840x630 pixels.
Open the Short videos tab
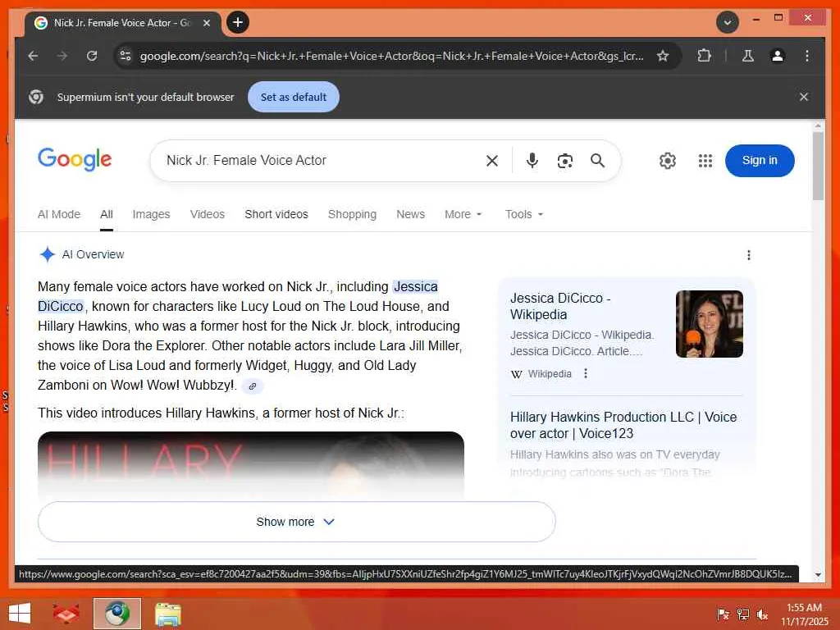[x=276, y=214]
